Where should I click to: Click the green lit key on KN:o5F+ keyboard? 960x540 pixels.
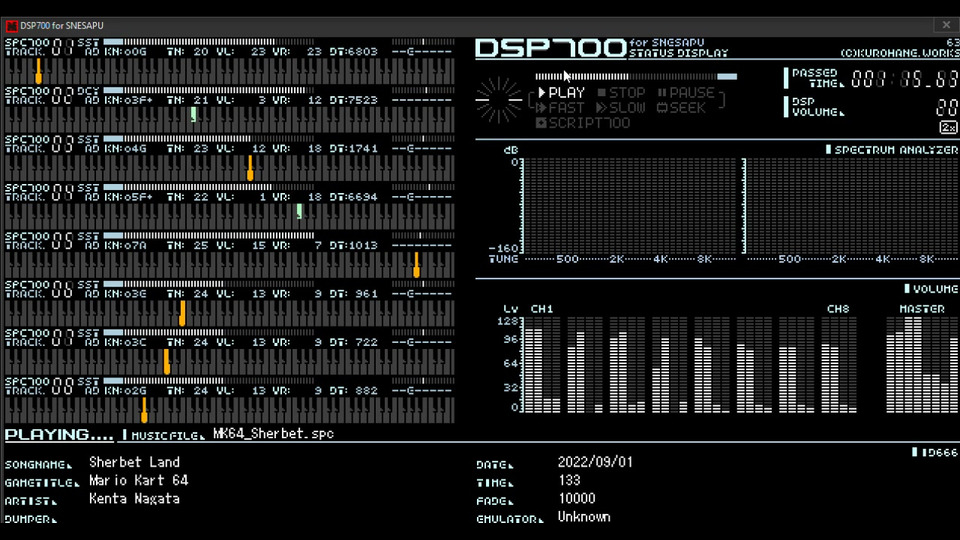[x=299, y=211]
